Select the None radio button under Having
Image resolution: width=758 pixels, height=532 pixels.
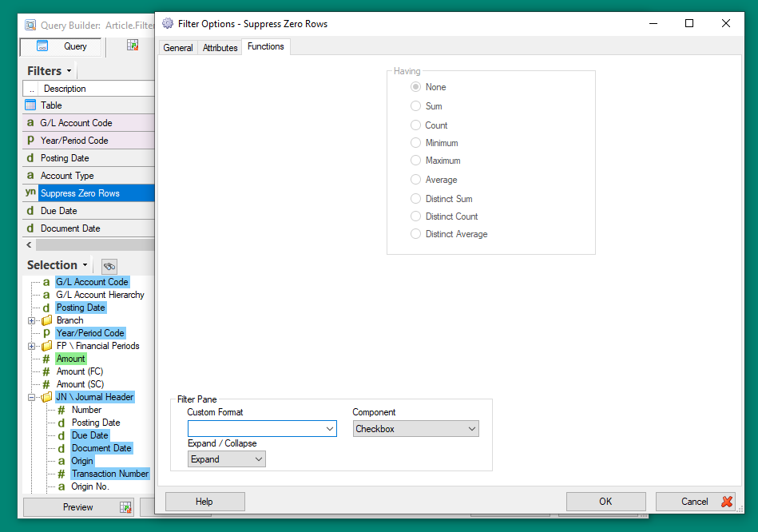coord(415,87)
